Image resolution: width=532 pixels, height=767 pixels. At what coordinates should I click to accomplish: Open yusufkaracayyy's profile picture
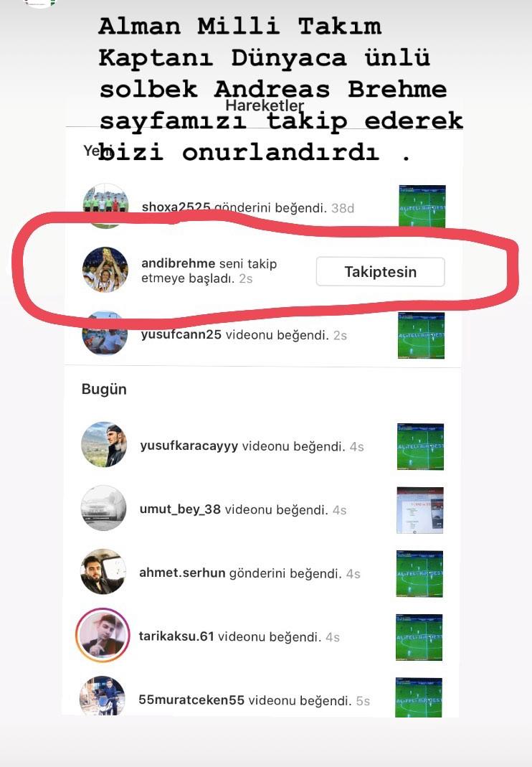tap(104, 445)
